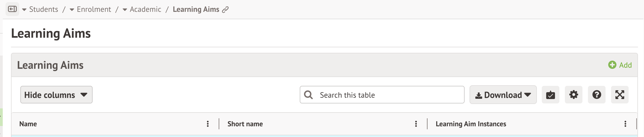
Task: Expand table to full screen
Action: click(x=620, y=95)
